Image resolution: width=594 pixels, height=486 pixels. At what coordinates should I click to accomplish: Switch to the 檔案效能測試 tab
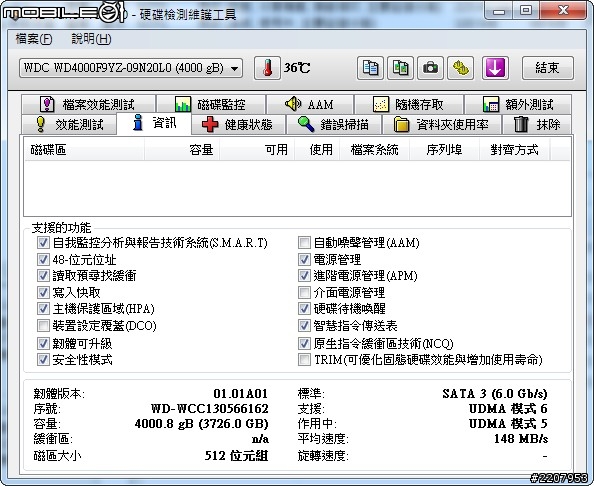(x=88, y=105)
